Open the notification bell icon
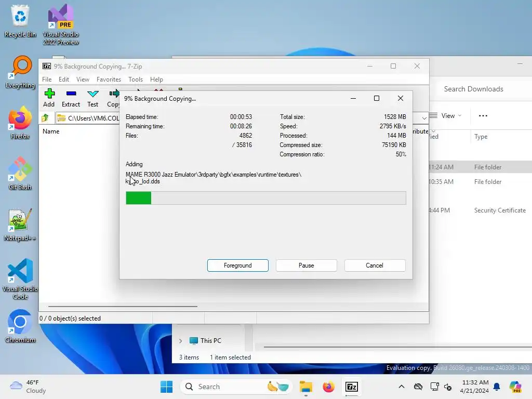532x399 pixels. coord(497,387)
